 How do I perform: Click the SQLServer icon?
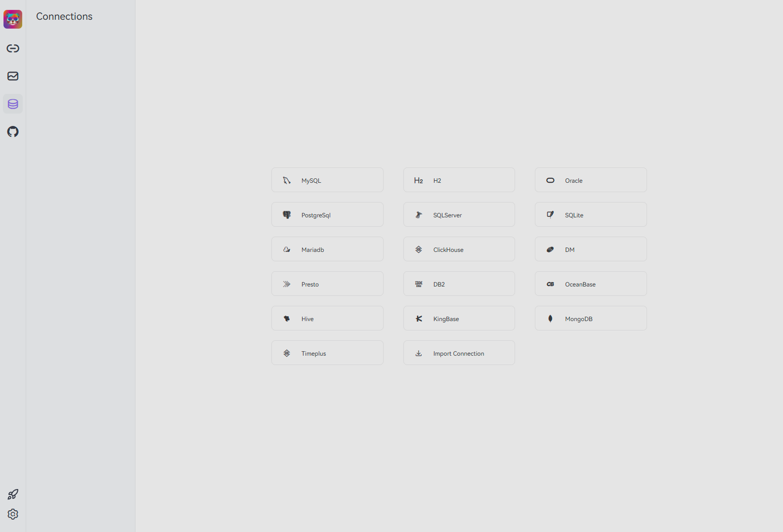click(419, 215)
